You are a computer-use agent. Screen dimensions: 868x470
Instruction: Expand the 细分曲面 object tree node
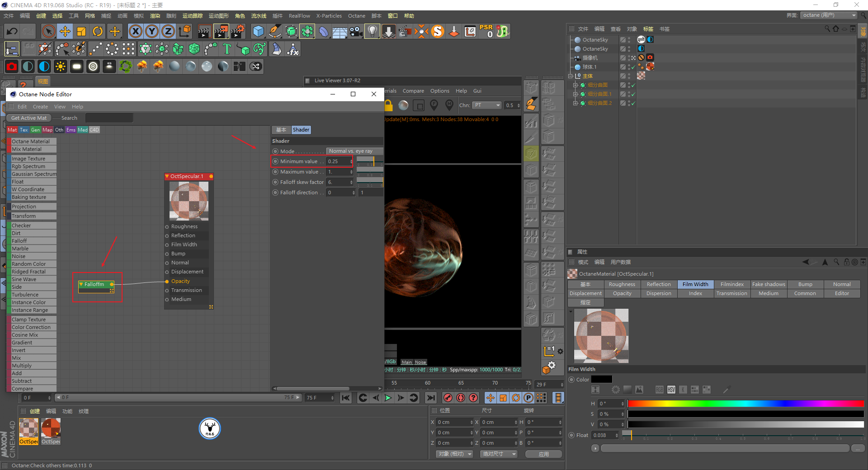[x=576, y=85]
